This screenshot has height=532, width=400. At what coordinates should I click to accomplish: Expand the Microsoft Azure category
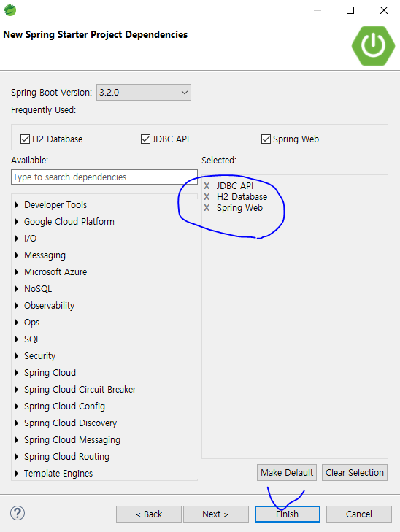coord(17,271)
